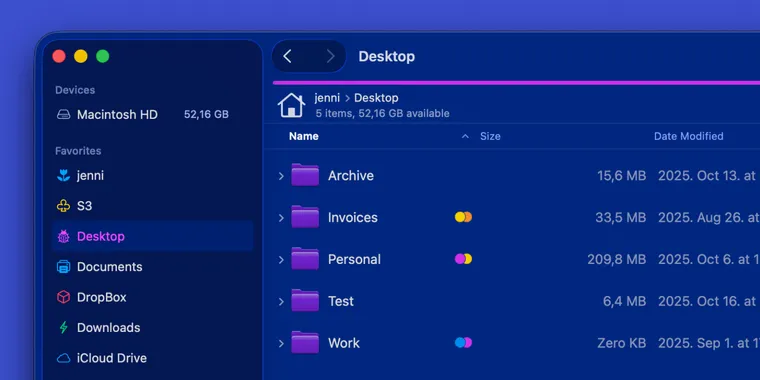Open iCloud Drive in the sidebar

tap(112, 358)
